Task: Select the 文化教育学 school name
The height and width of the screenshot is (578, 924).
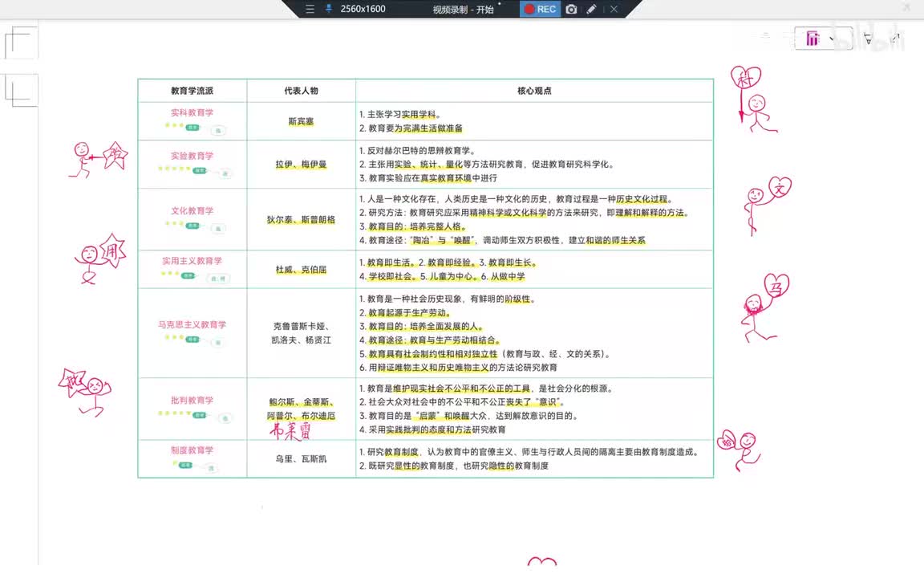Action: [x=192, y=210]
